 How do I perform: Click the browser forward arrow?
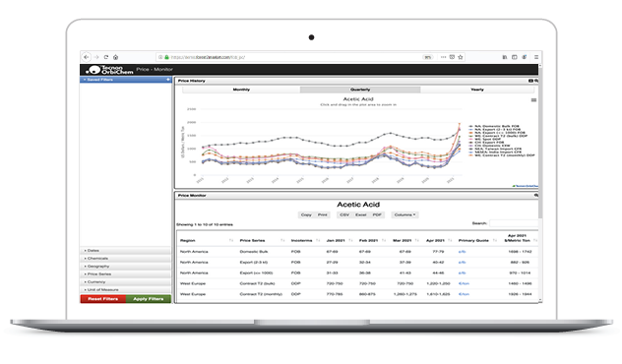click(x=96, y=57)
